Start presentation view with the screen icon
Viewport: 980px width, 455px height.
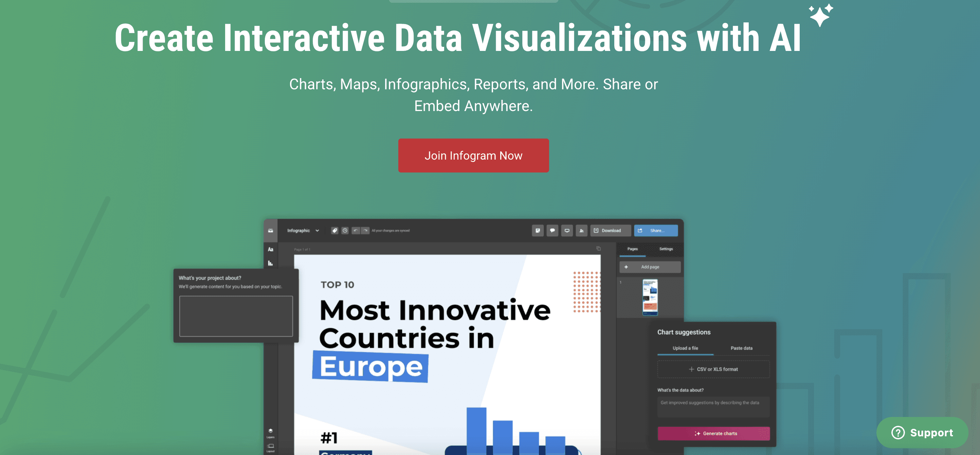click(x=567, y=231)
